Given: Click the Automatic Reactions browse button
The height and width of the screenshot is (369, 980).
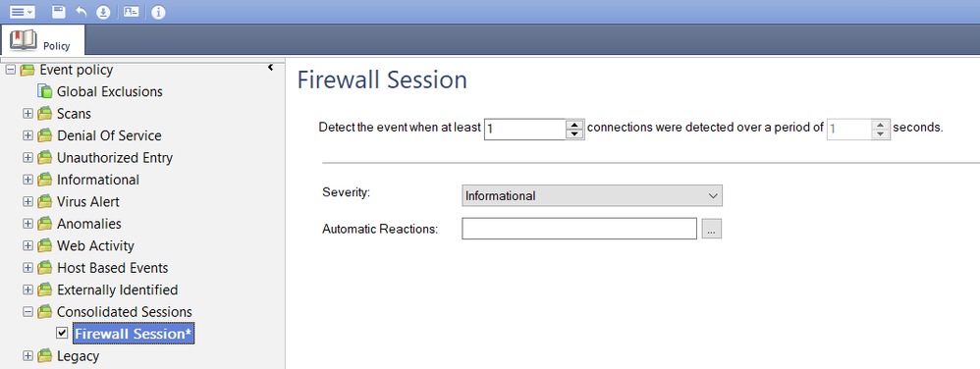Looking at the screenshot, I should coord(711,229).
